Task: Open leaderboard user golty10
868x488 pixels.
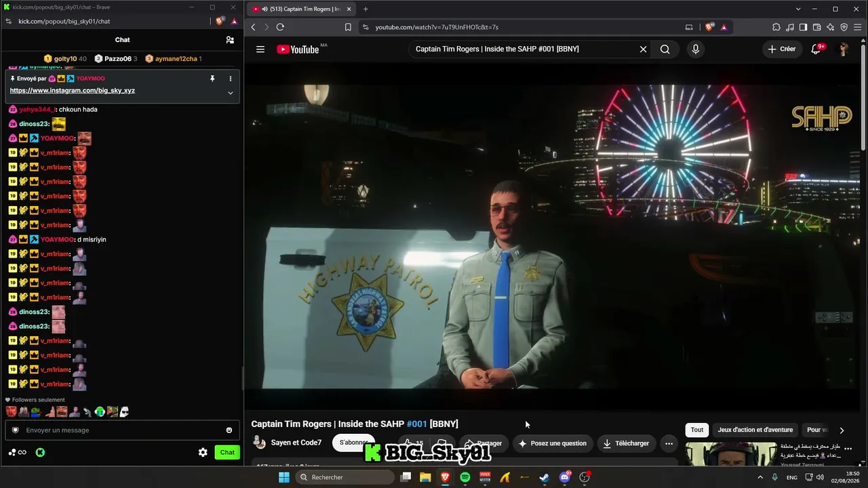Action: click(x=65, y=59)
